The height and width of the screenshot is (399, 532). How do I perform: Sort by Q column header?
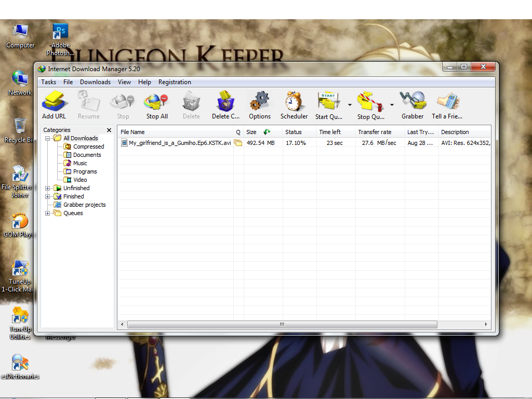tap(238, 132)
